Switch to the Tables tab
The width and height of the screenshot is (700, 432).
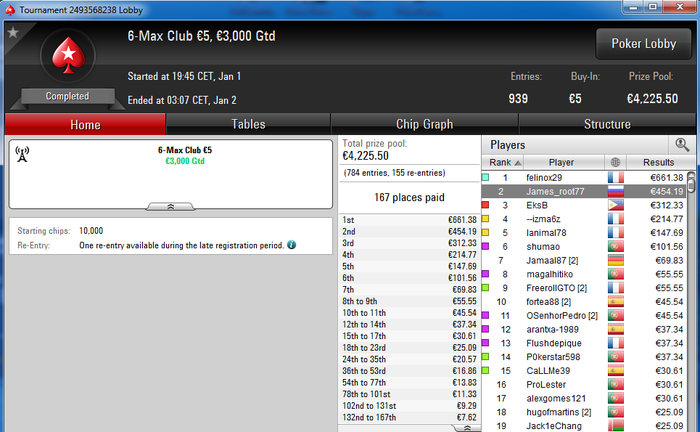(x=248, y=124)
